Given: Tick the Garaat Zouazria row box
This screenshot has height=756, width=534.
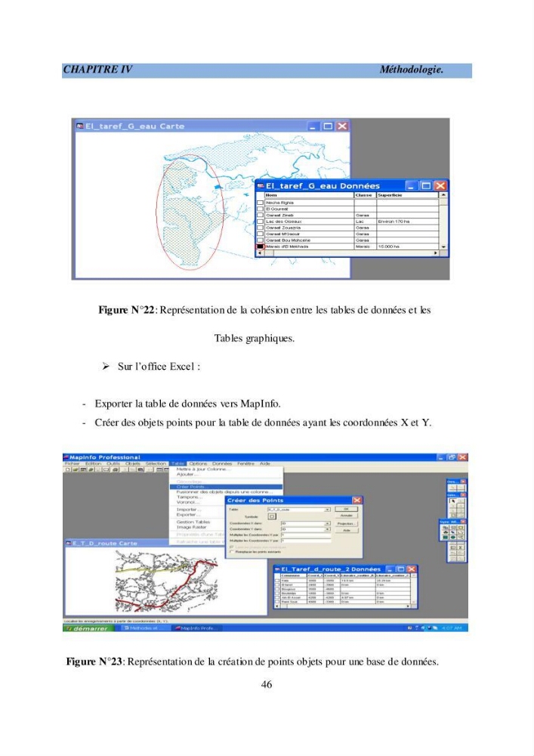Looking at the screenshot, I should 261,228.
